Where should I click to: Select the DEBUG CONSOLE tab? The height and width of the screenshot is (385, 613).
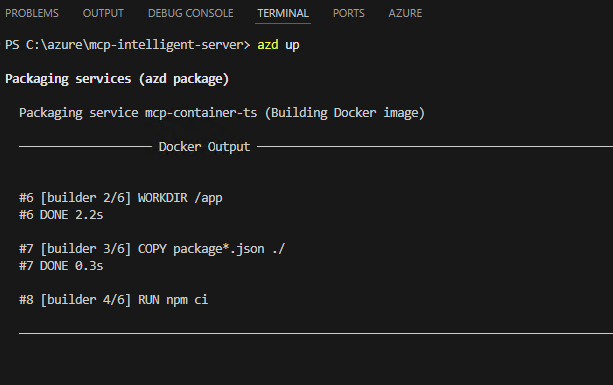click(x=191, y=13)
